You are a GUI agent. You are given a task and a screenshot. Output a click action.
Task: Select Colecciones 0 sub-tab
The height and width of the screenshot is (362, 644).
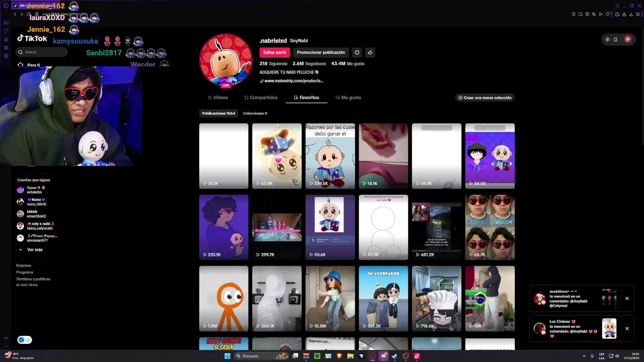[255, 113]
